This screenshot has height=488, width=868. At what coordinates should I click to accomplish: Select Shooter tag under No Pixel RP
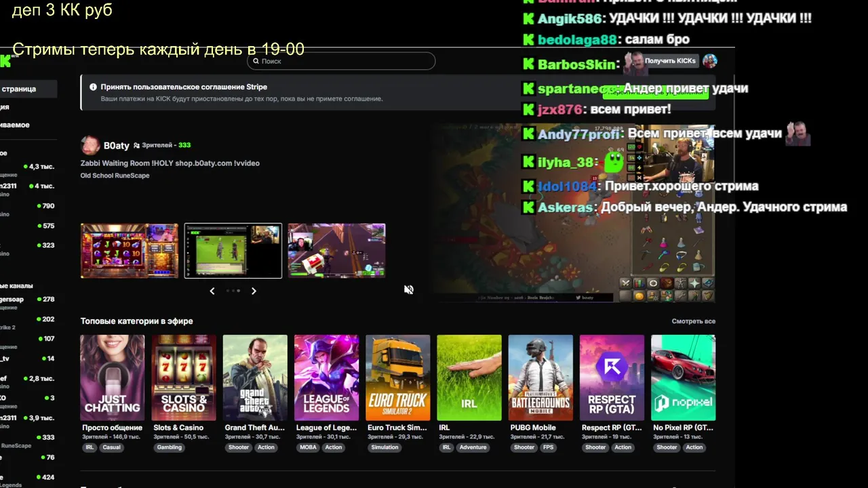coord(667,447)
